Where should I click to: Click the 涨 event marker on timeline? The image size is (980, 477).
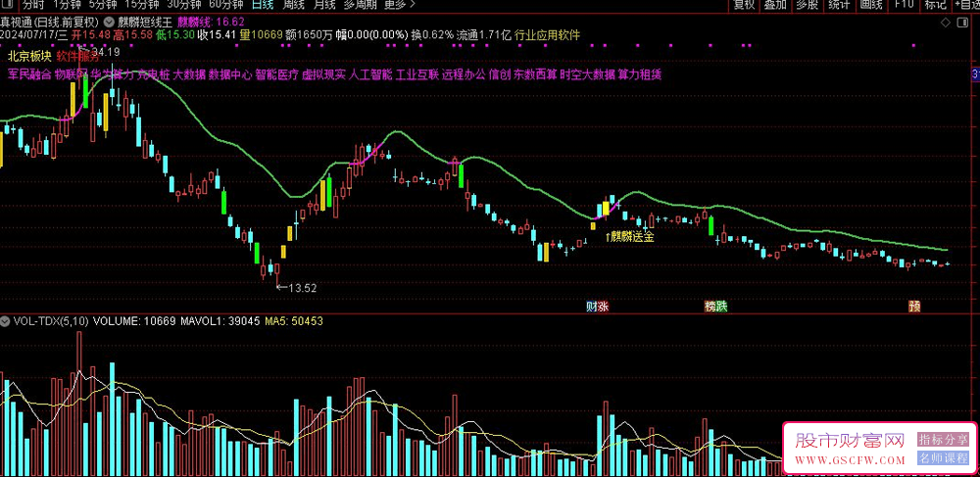coord(603,307)
